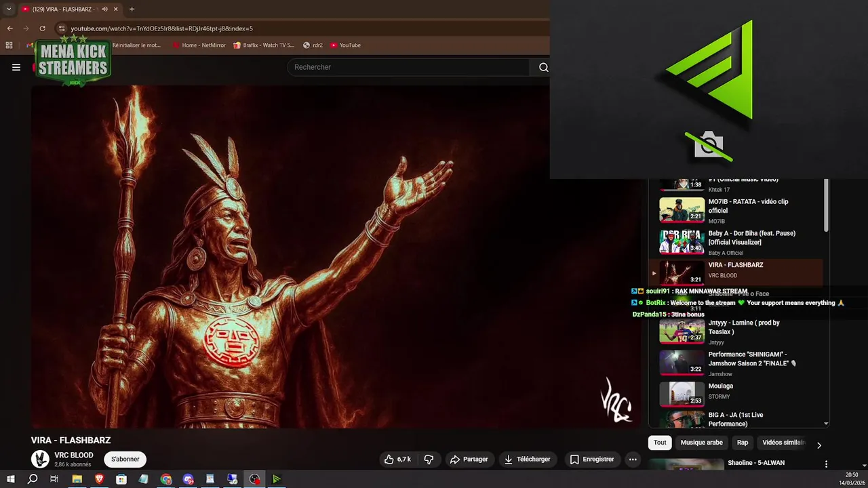The image size is (868, 488).
Task: Open File Explorer from taskbar
Action: point(77,479)
